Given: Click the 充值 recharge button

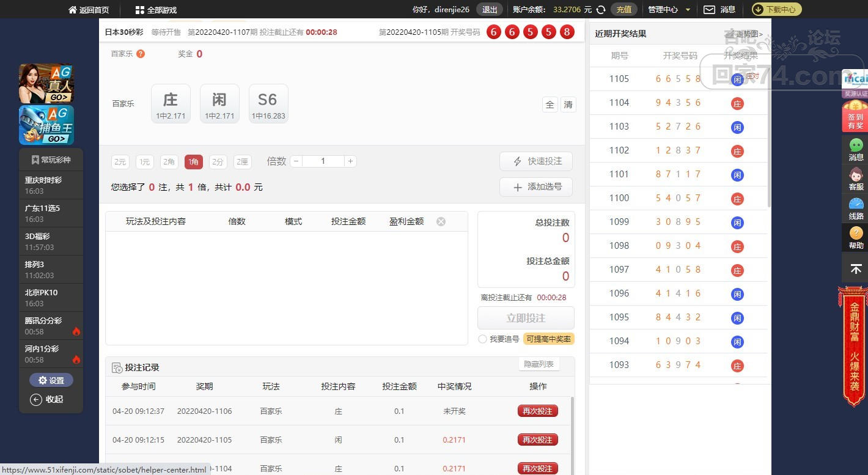Looking at the screenshot, I should 623,9.
